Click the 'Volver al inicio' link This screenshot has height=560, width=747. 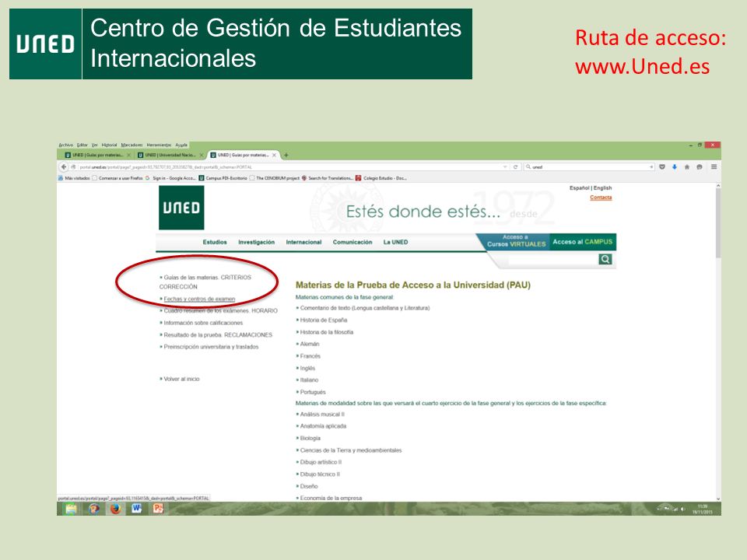coord(181,379)
